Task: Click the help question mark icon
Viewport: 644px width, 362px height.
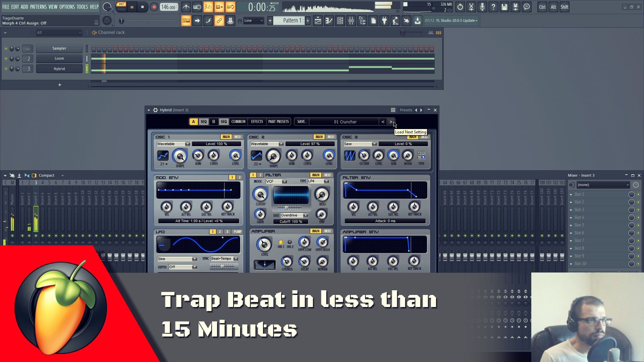Action: [x=493, y=7]
